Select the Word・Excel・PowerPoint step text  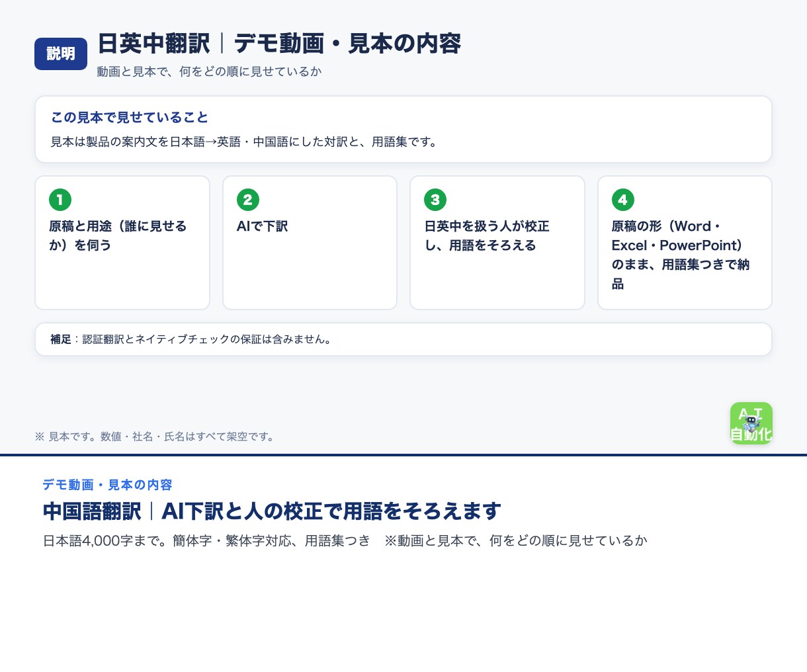point(681,255)
